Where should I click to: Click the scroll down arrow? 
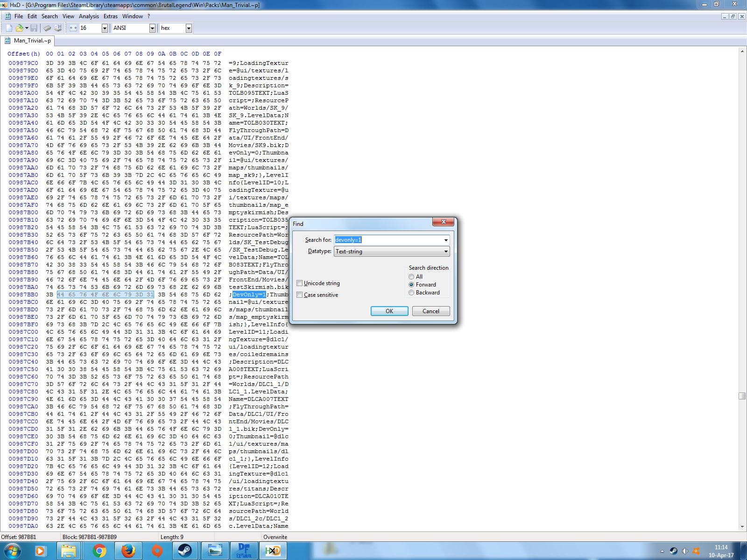[742, 527]
